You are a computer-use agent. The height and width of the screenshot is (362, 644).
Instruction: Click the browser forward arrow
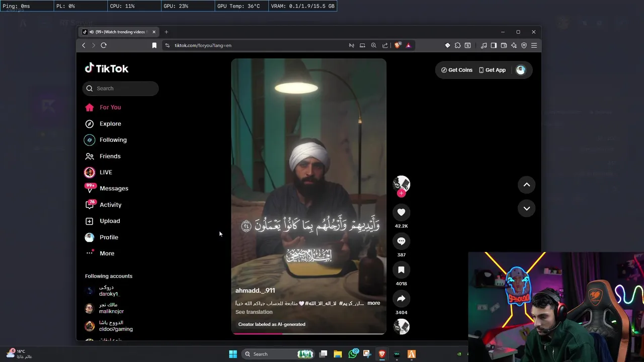click(93, 45)
